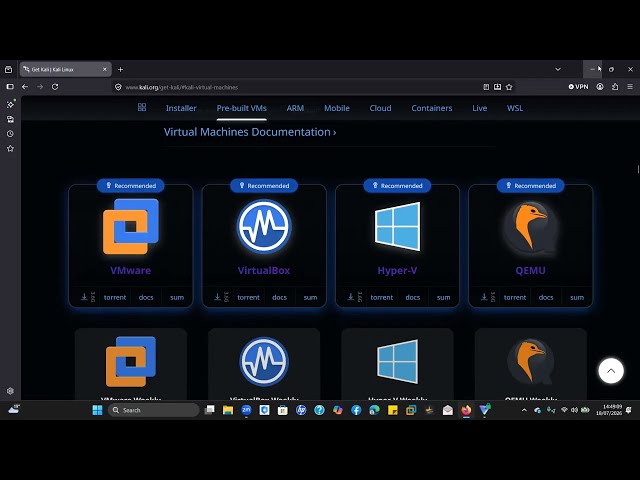Image resolution: width=640 pixels, height=480 pixels.
Task: Click the Hyper-V title text
Action: [x=397, y=270]
